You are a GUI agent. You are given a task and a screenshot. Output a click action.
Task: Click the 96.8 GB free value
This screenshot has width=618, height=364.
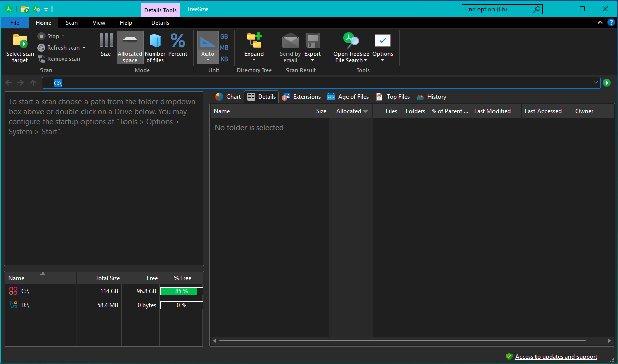coord(146,291)
